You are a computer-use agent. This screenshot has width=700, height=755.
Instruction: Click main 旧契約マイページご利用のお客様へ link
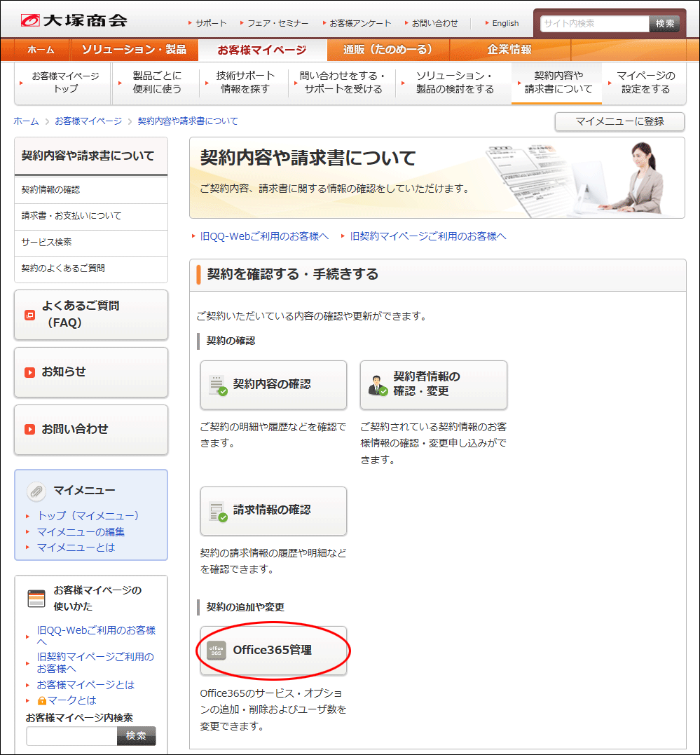pos(428,236)
